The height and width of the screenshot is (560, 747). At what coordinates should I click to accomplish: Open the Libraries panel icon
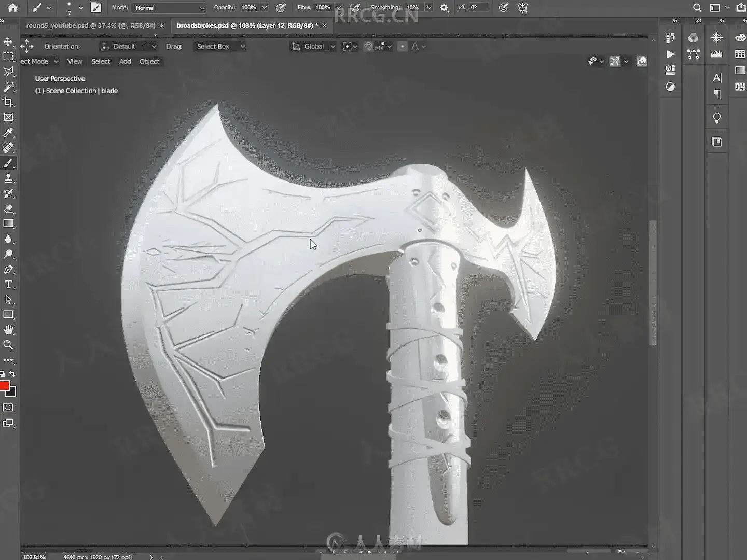(717, 142)
